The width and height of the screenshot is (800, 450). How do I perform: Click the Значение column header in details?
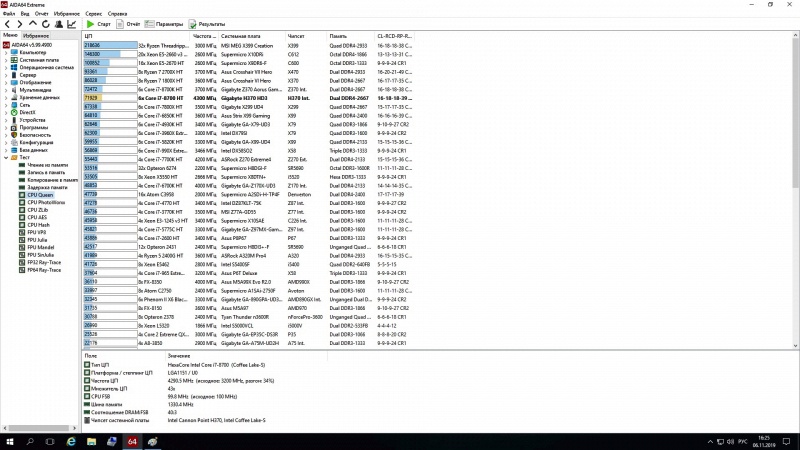point(246,356)
